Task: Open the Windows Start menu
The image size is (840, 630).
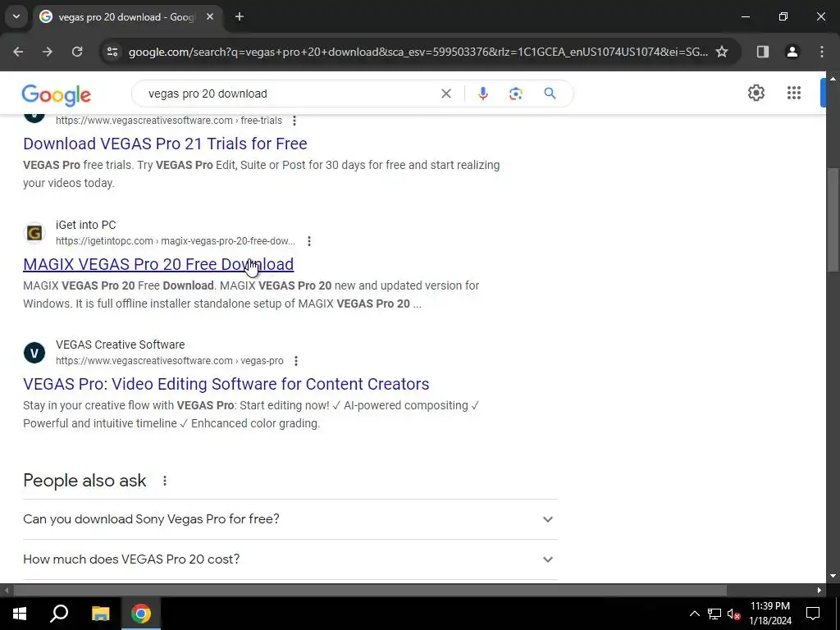Action: pos(20,614)
